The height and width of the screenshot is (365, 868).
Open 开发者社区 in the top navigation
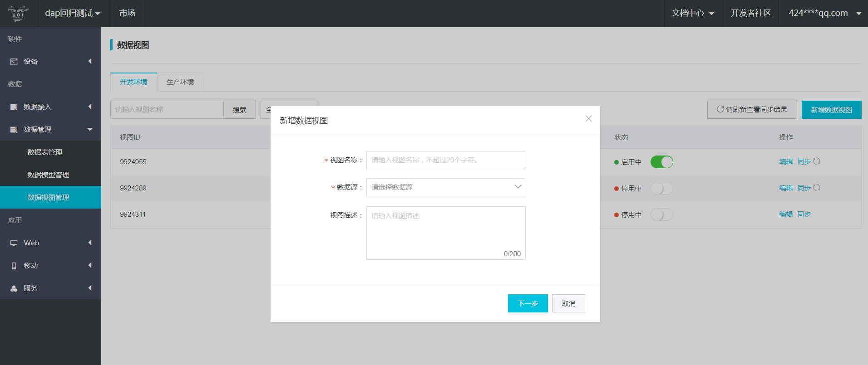751,13
